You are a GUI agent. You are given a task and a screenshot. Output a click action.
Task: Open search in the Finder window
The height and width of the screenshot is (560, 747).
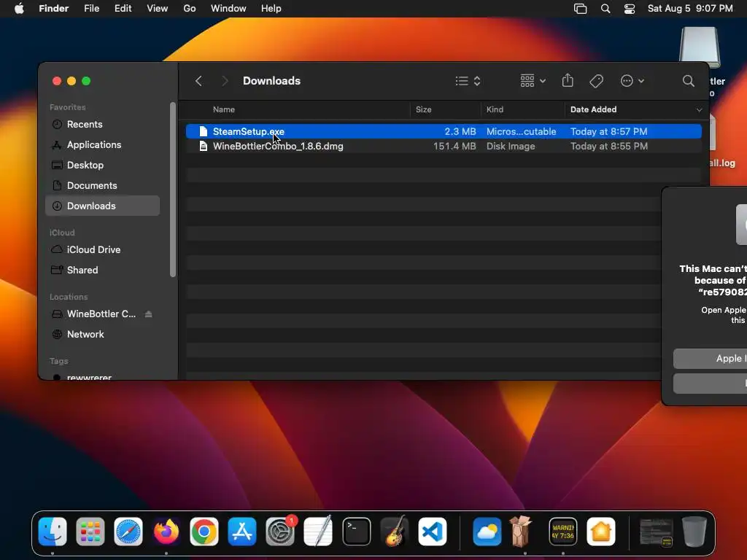[x=688, y=81]
